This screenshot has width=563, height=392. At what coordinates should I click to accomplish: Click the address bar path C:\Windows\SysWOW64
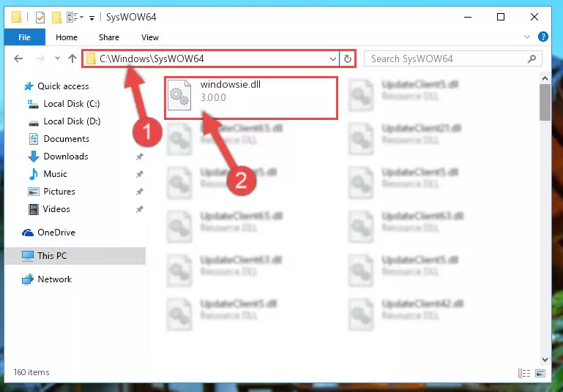pos(152,59)
